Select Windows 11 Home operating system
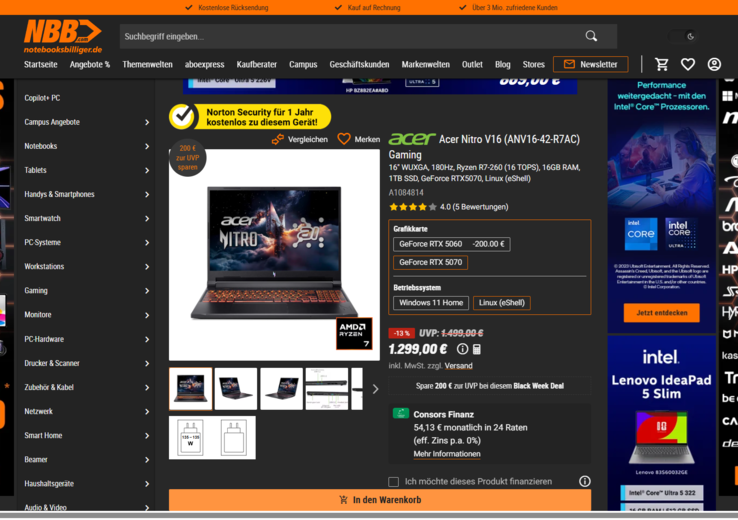 tap(431, 303)
